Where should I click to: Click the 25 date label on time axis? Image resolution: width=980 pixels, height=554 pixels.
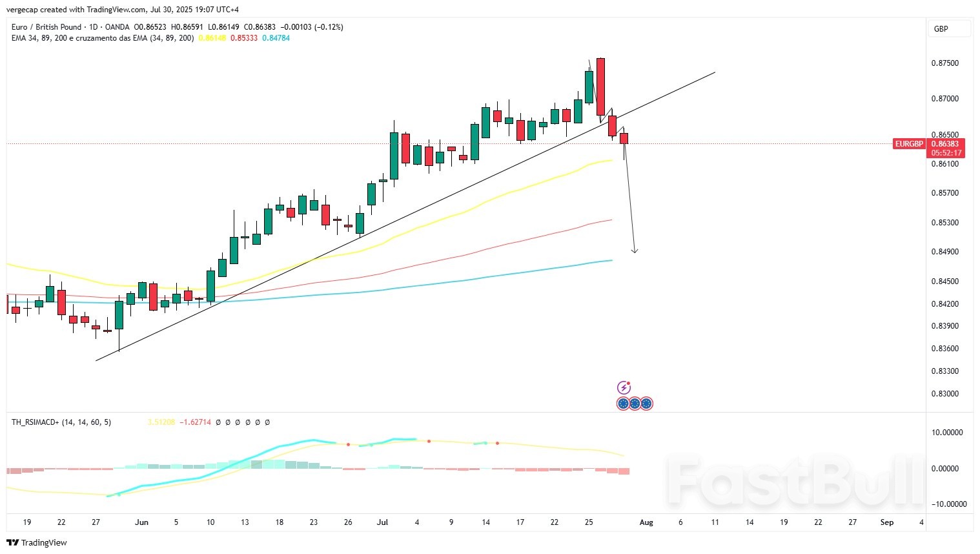pyautogui.click(x=589, y=522)
